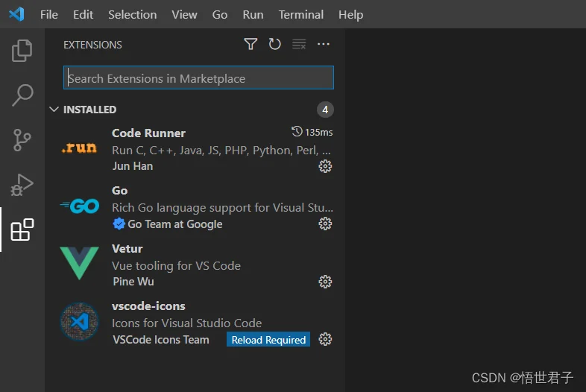586x392 pixels.
Task: Collapse the INSTALLED section
Action: pos(54,109)
